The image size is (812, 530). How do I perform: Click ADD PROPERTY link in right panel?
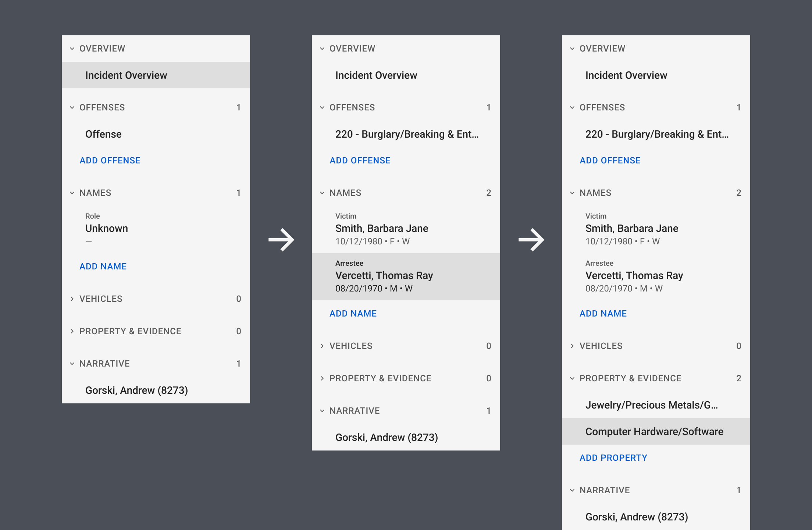click(x=613, y=458)
